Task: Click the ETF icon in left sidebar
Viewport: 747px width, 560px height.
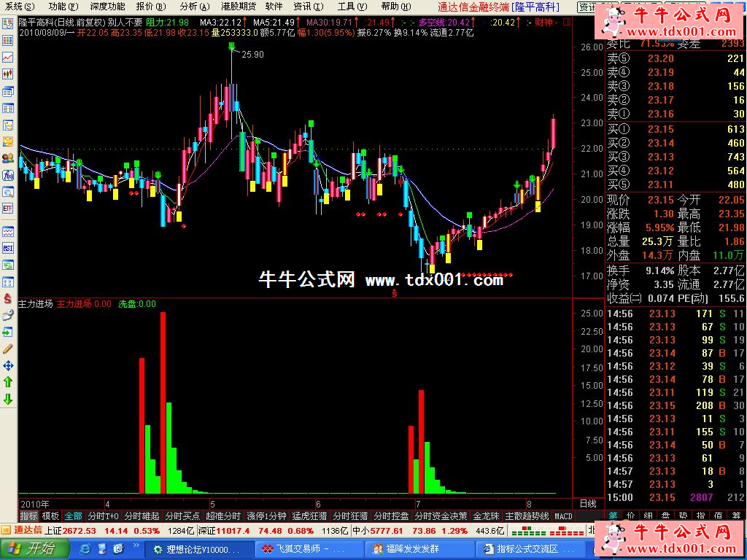Action: pos(8,209)
